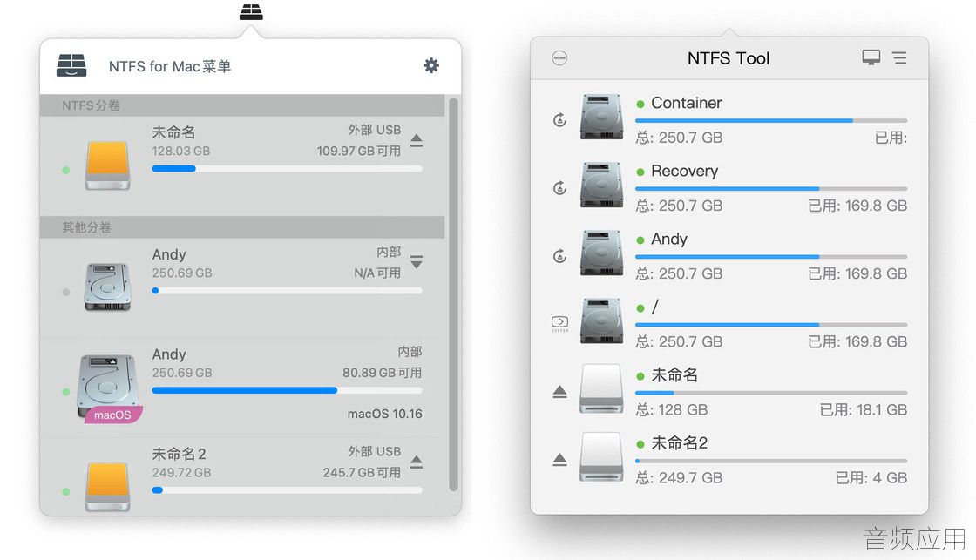Click the green dot beside Container name
976x560 pixels.
coord(640,104)
